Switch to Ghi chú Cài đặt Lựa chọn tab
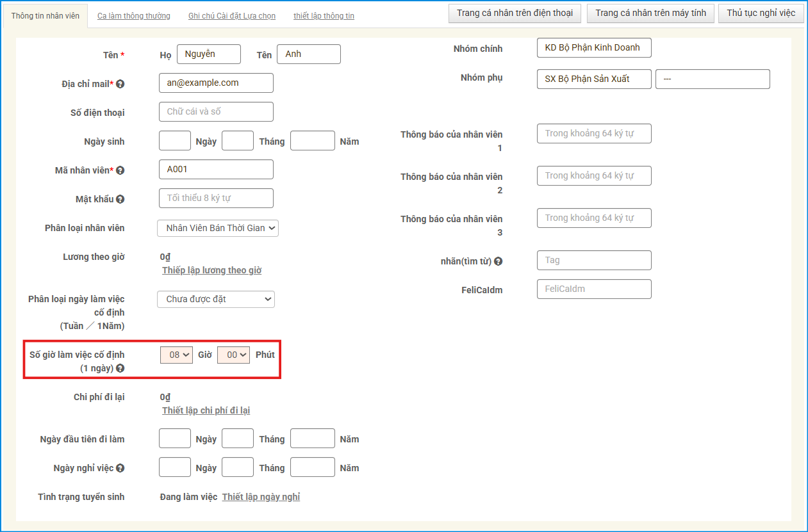The height and width of the screenshot is (532, 808). (232, 15)
